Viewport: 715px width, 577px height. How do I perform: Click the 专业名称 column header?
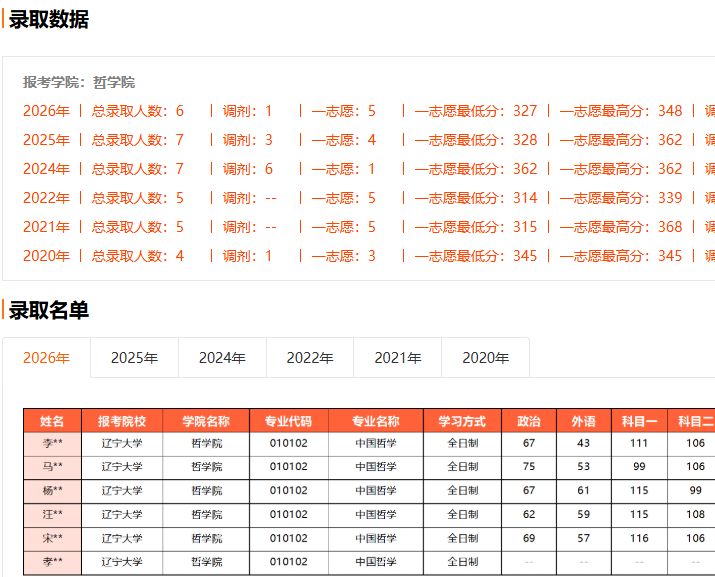[x=376, y=421]
